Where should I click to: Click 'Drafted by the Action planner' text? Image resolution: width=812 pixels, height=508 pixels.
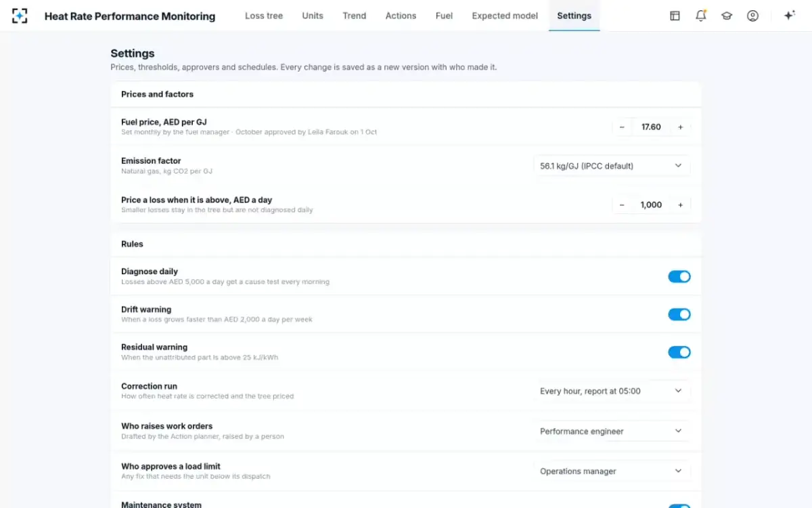coord(202,437)
